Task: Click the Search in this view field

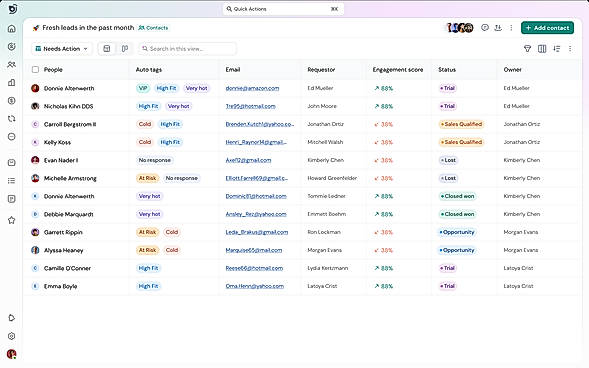Action: pyautogui.click(x=187, y=49)
